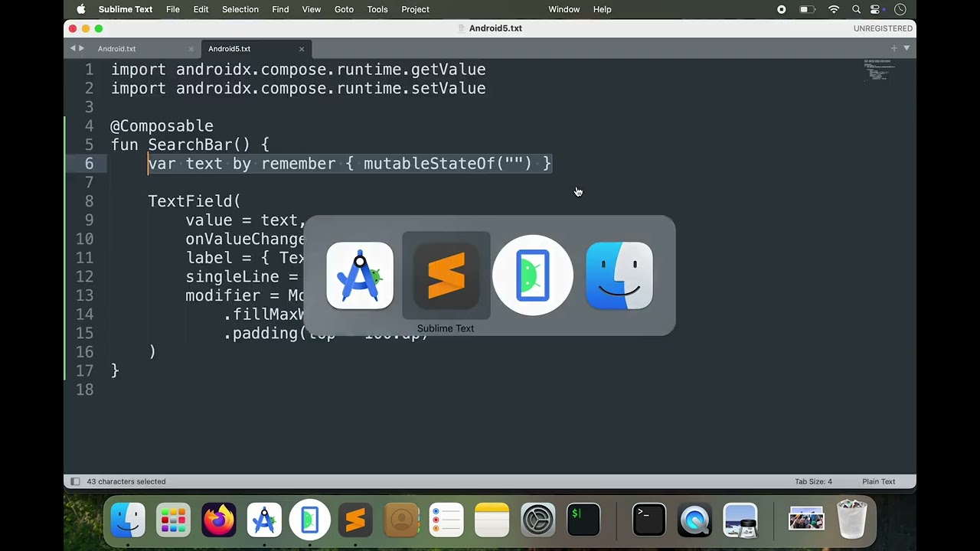Open the Apple menu
Screen dimensions: 980x551
(x=80, y=9)
